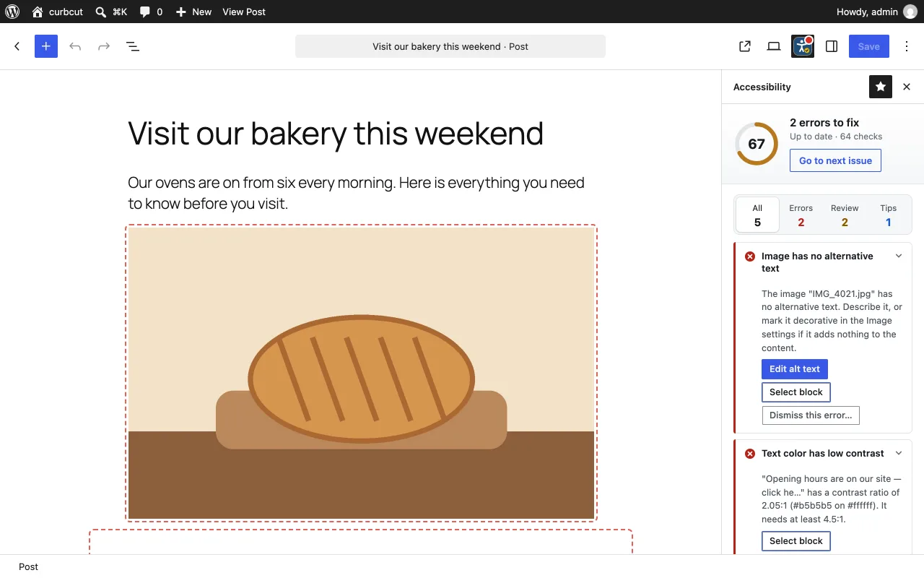Click the post title heading
The height and width of the screenshot is (578, 924).
[336, 133]
